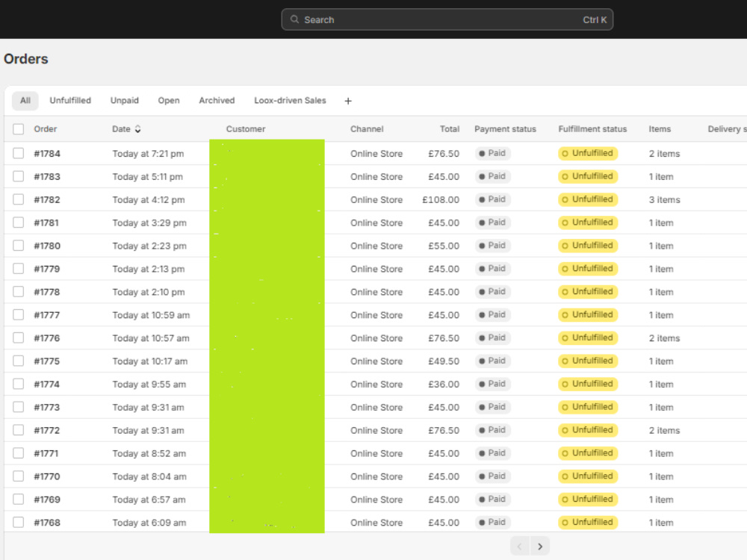Image resolution: width=747 pixels, height=560 pixels.
Task: Select the checkbox for order #1784
Action: [x=18, y=153]
